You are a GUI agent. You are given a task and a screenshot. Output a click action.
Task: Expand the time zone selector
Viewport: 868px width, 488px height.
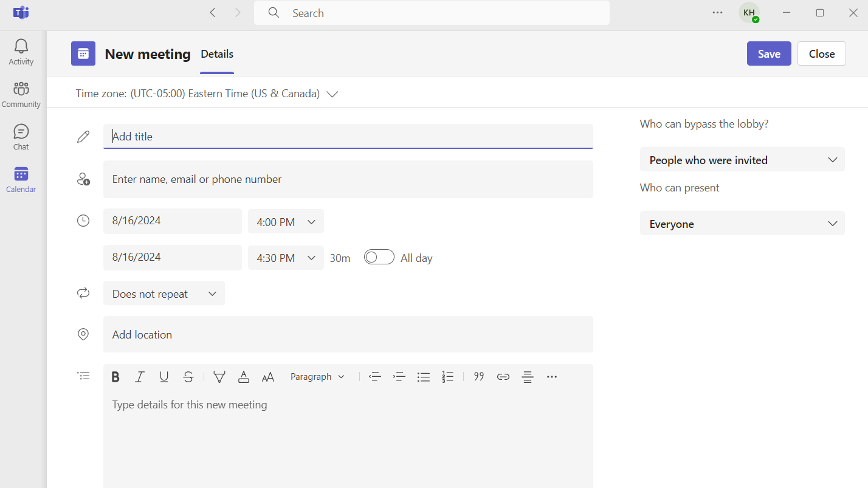[x=332, y=94]
